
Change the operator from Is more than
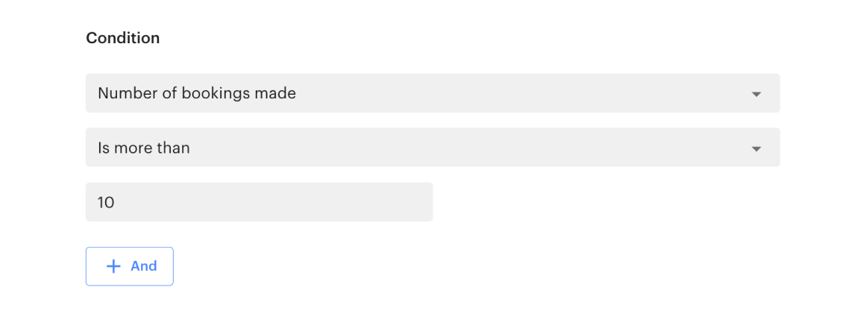point(433,148)
